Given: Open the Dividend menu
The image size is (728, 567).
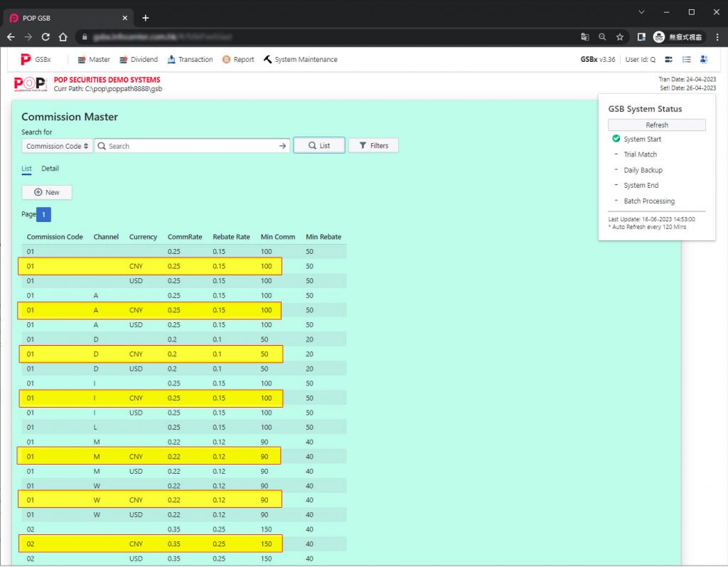Looking at the screenshot, I should click(139, 60).
